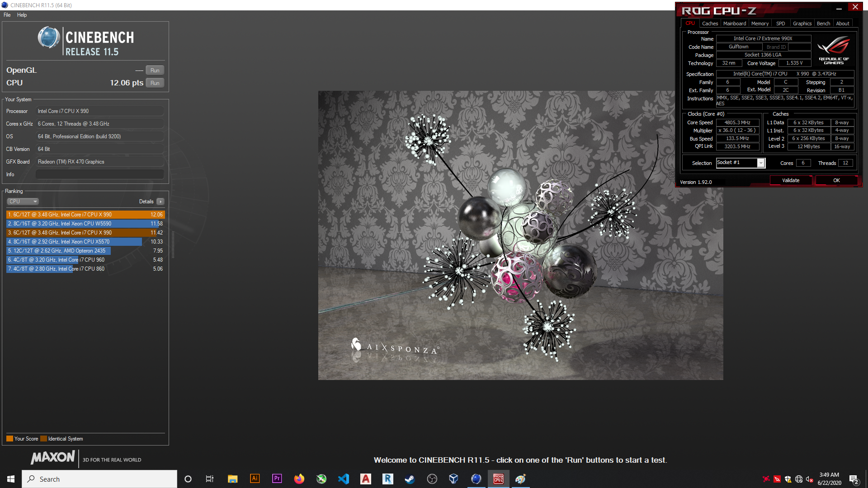Open the taskbar clock and date

tap(829, 479)
